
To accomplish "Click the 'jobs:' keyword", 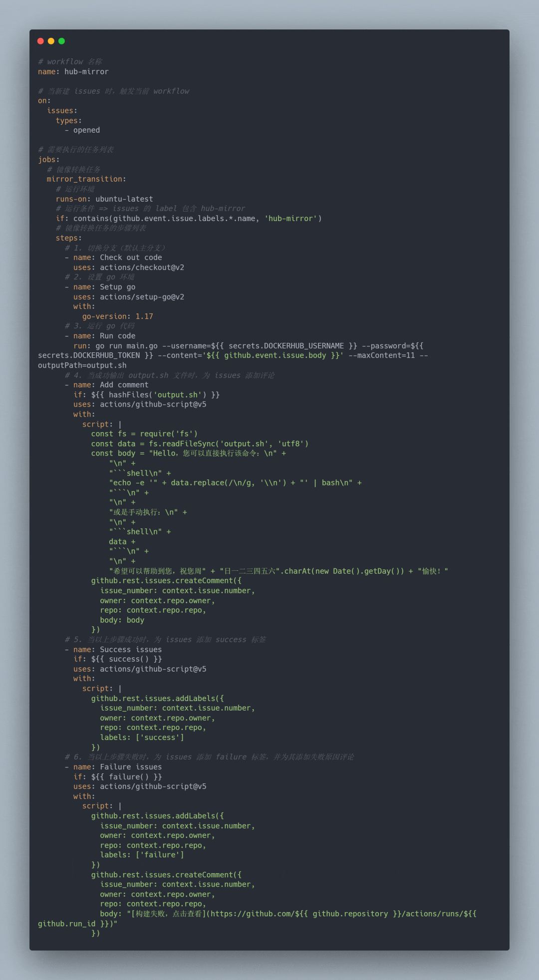I will [x=48, y=160].
